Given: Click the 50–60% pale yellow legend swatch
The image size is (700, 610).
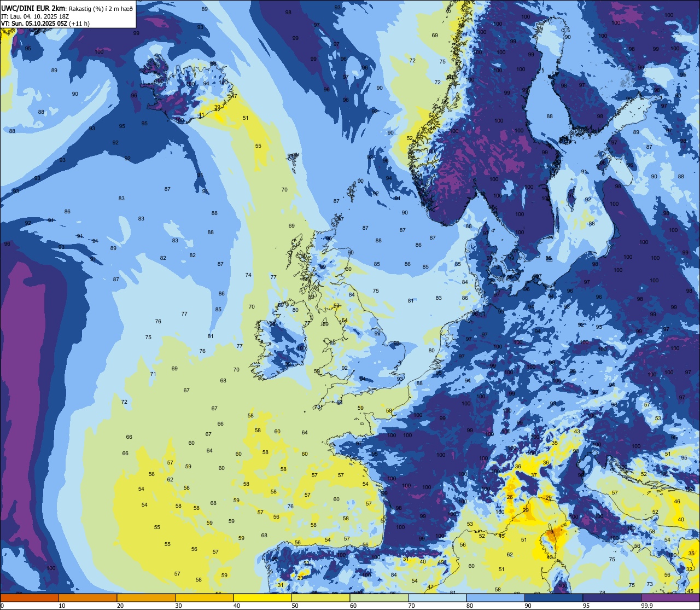Looking at the screenshot, I should click(320, 598).
